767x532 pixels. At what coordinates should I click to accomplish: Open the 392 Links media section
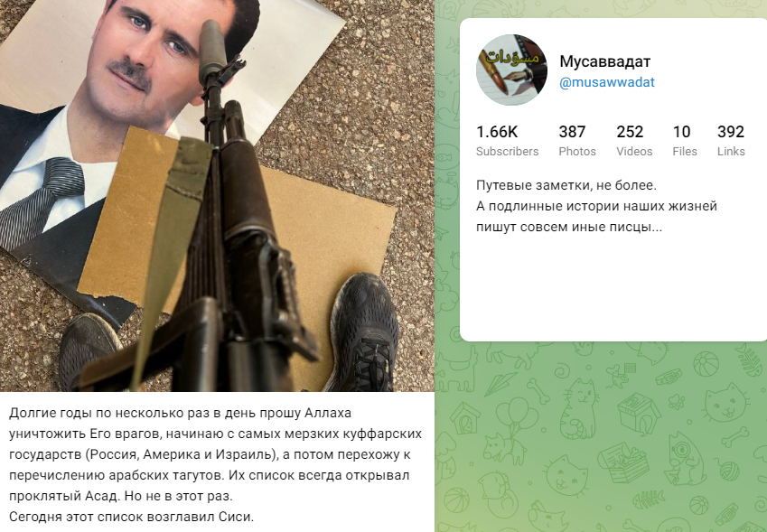point(731,141)
